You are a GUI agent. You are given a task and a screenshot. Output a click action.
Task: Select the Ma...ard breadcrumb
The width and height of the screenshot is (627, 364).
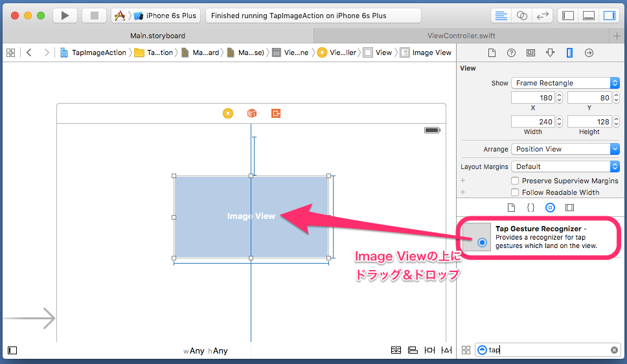coord(200,52)
